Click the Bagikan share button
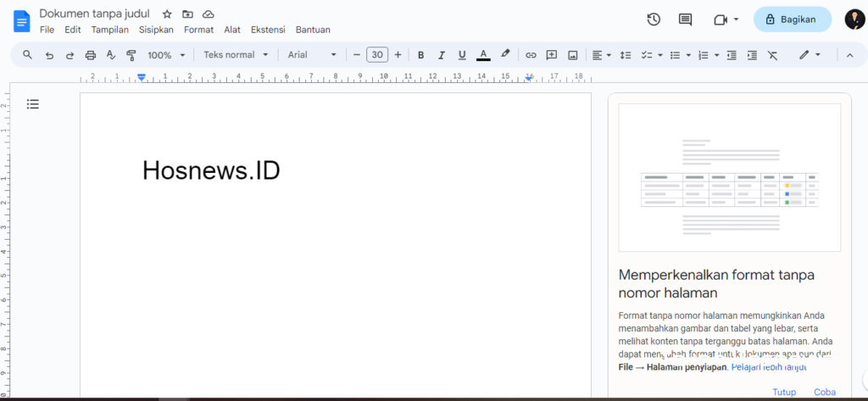Screen dimensions: 868x401 pos(793,19)
